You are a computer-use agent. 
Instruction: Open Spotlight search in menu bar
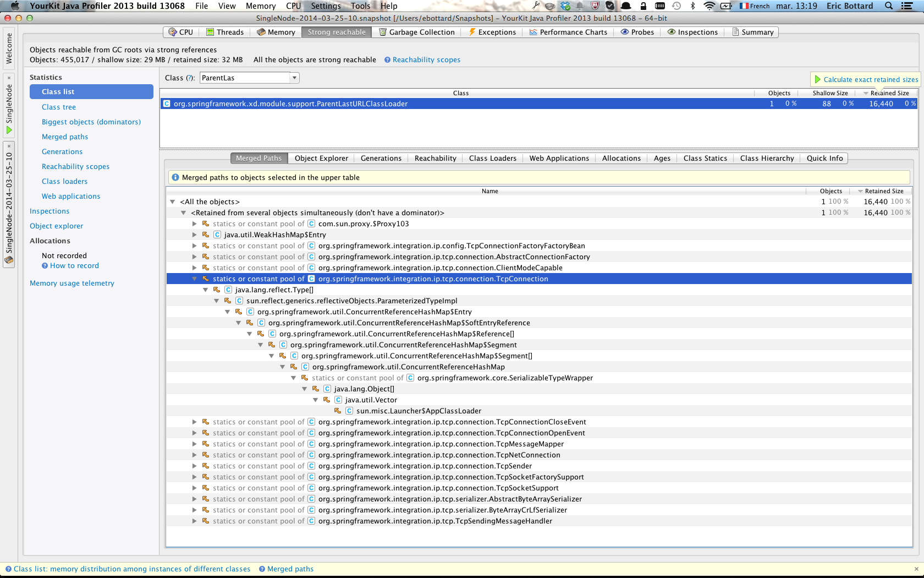click(889, 6)
